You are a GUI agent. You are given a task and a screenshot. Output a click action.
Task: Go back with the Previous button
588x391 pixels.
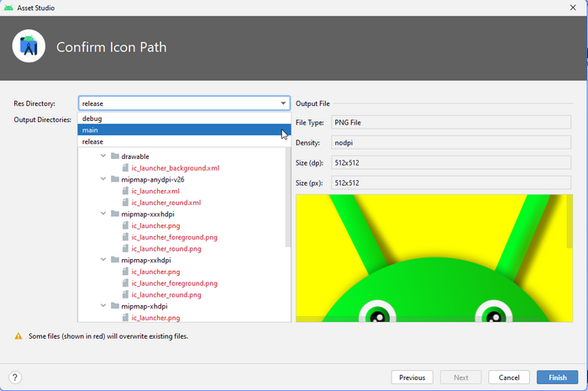[412, 378]
